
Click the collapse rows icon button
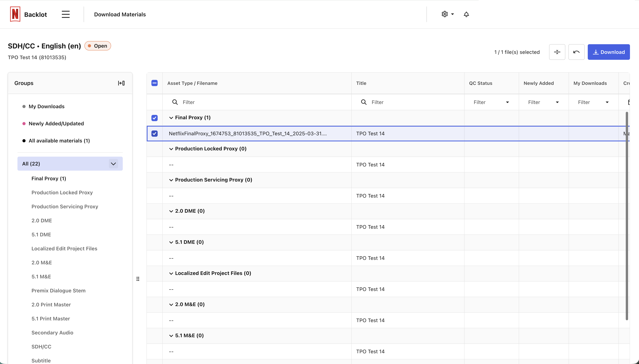click(557, 52)
